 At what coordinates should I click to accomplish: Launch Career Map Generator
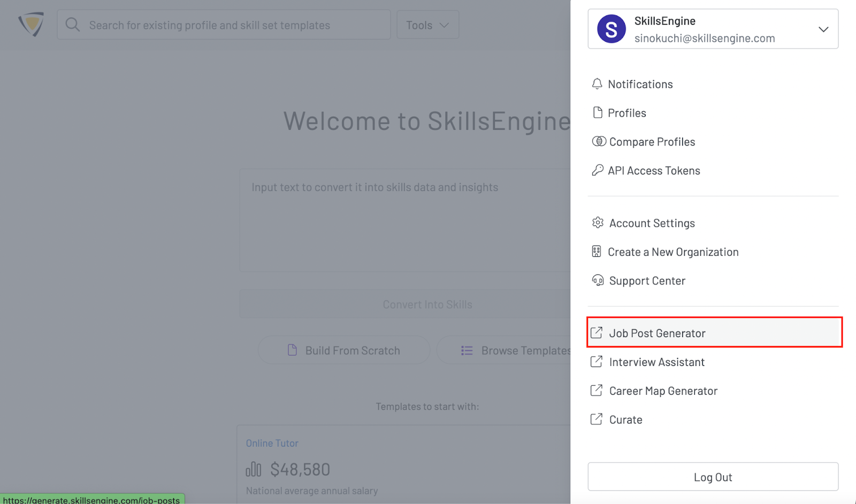(x=663, y=391)
